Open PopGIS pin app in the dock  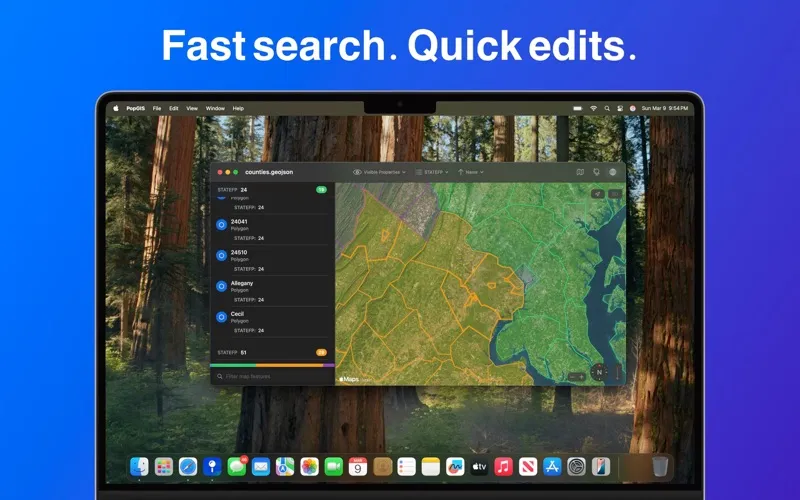pos(212,466)
